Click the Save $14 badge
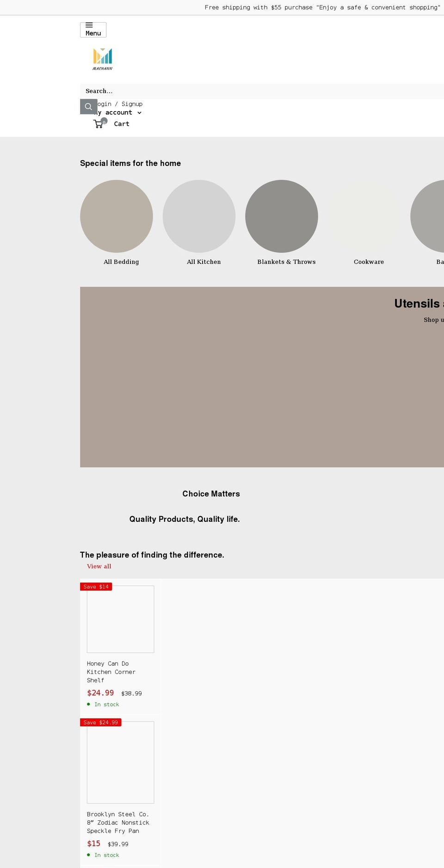 click(x=96, y=587)
